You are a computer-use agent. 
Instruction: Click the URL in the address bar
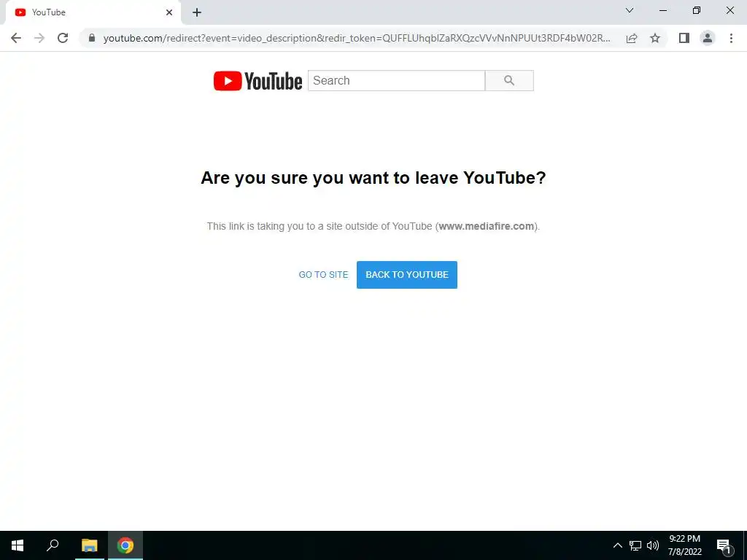[356, 38]
